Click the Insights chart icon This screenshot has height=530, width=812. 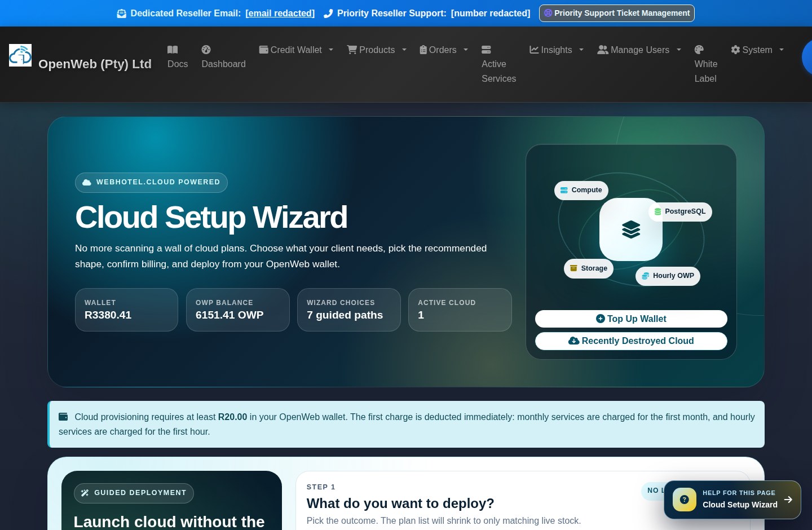tap(534, 50)
